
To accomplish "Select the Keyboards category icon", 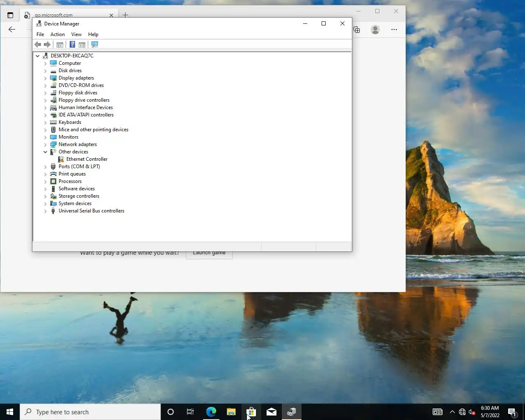I will (53, 122).
